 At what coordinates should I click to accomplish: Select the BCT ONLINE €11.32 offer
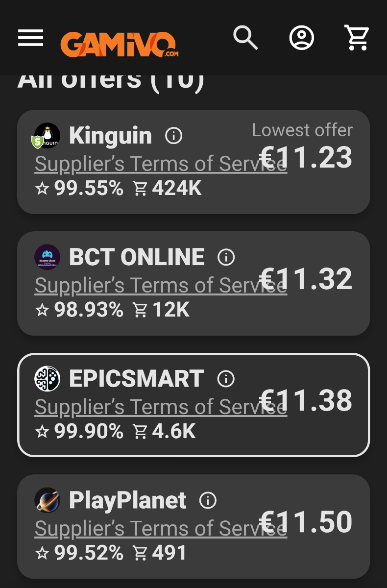(193, 283)
